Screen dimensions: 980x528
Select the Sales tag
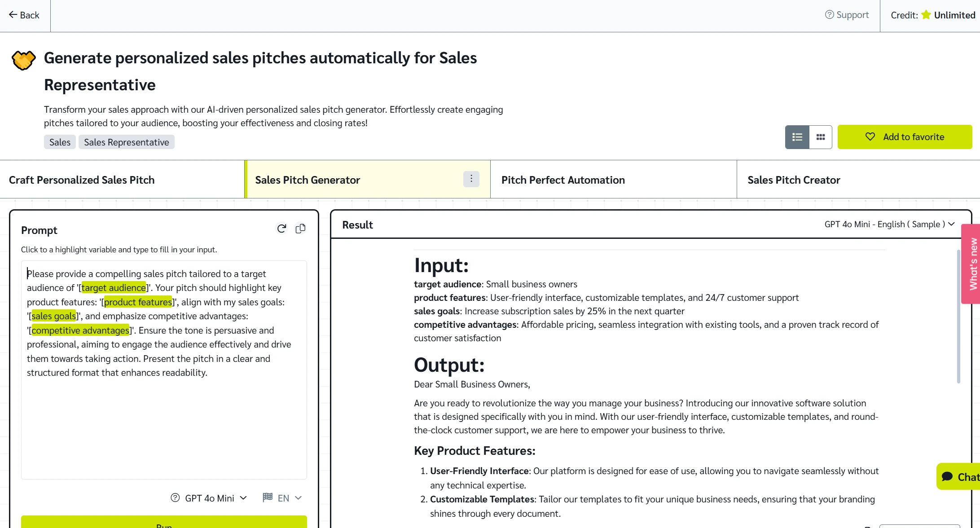click(x=60, y=142)
